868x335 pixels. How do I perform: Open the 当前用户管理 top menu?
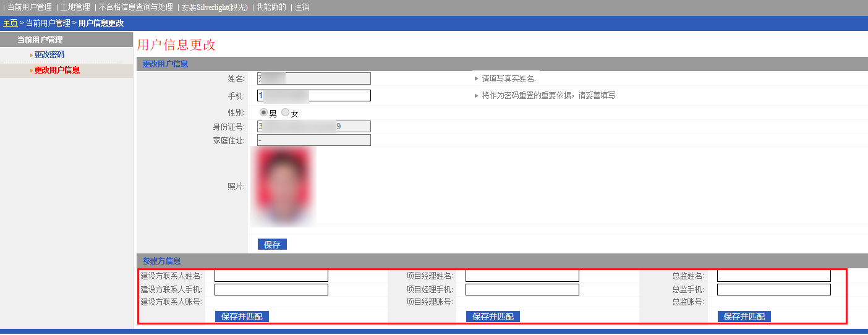pos(29,7)
